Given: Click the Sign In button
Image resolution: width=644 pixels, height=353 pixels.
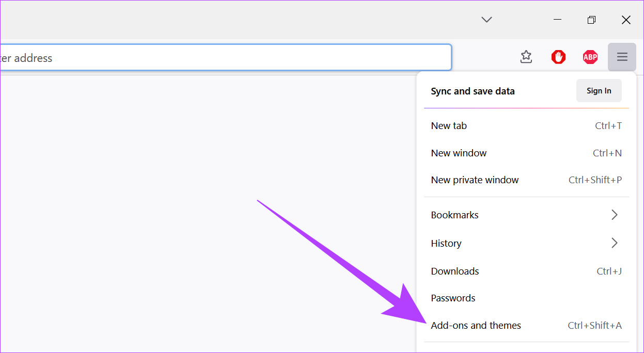Looking at the screenshot, I should pyautogui.click(x=599, y=91).
